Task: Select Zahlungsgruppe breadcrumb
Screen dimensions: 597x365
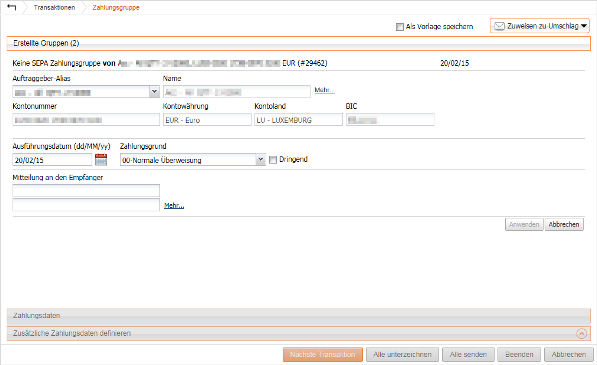Action: [x=116, y=8]
